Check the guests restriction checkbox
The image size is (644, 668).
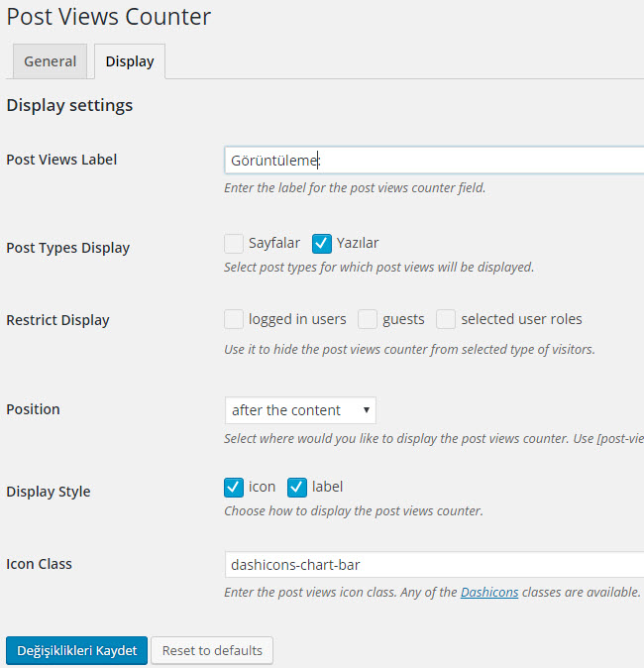click(x=368, y=319)
